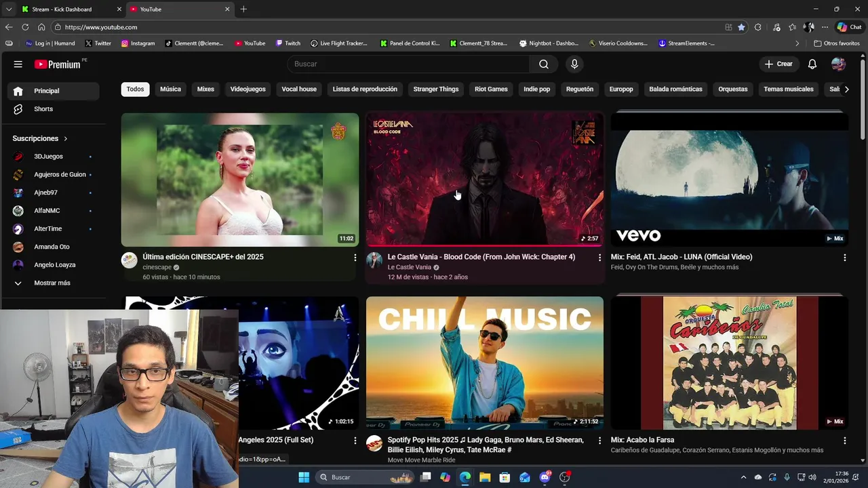868x488 pixels.
Task: Open the 3DJuegos subscription
Action: coord(53,157)
